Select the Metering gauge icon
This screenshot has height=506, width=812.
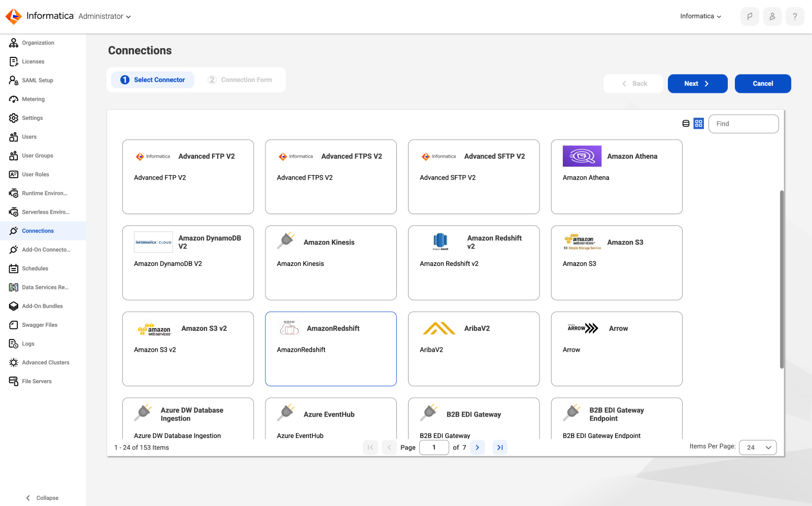[14, 99]
